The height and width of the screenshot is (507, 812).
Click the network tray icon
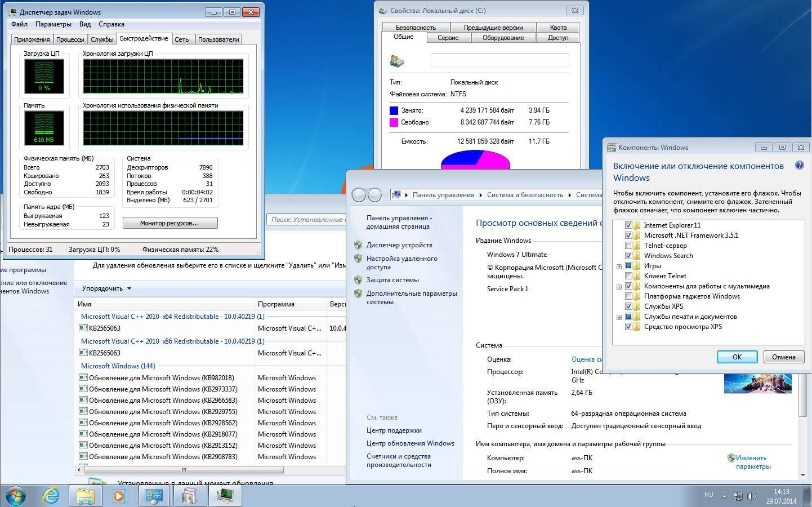click(x=738, y=496)
